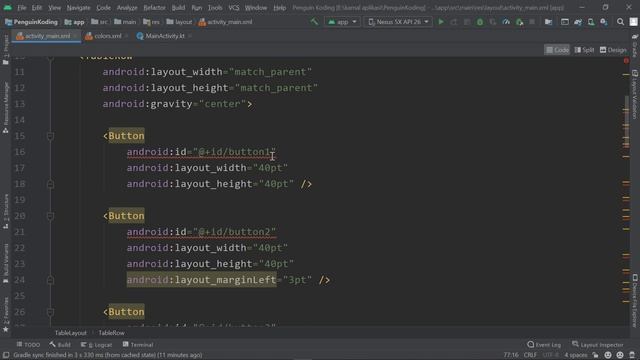Open the run anything terminal icon

[564, 22]
